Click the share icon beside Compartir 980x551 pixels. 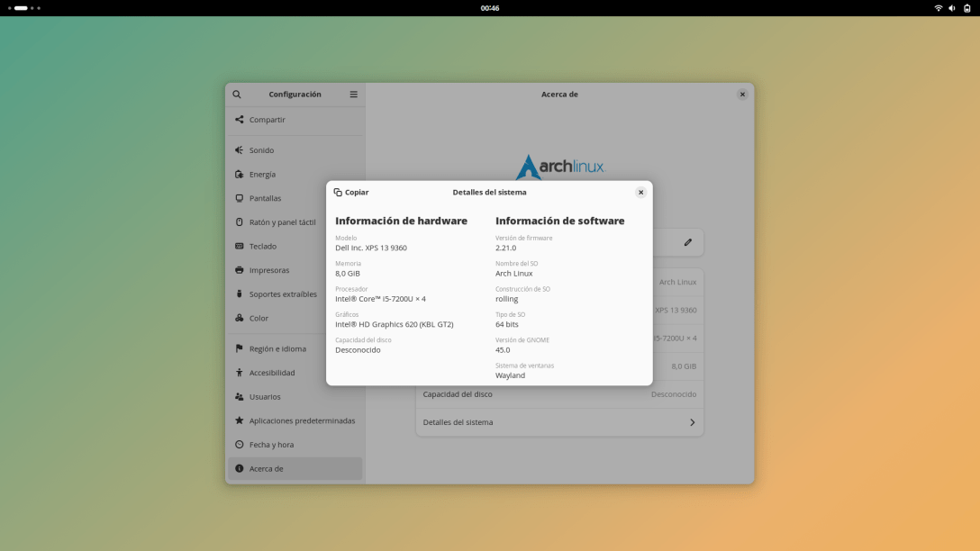tap(240, 120)
